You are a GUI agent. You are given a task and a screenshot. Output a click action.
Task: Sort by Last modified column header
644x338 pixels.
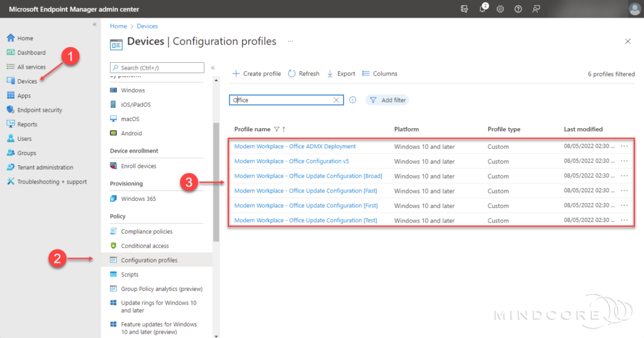point(583,129)
